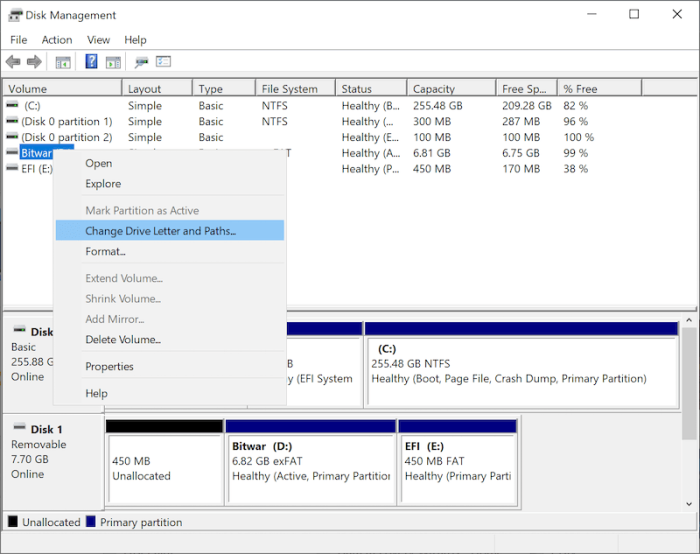
Task: Click the action pane toggle toolbar icon
Action: click(113, 62)
